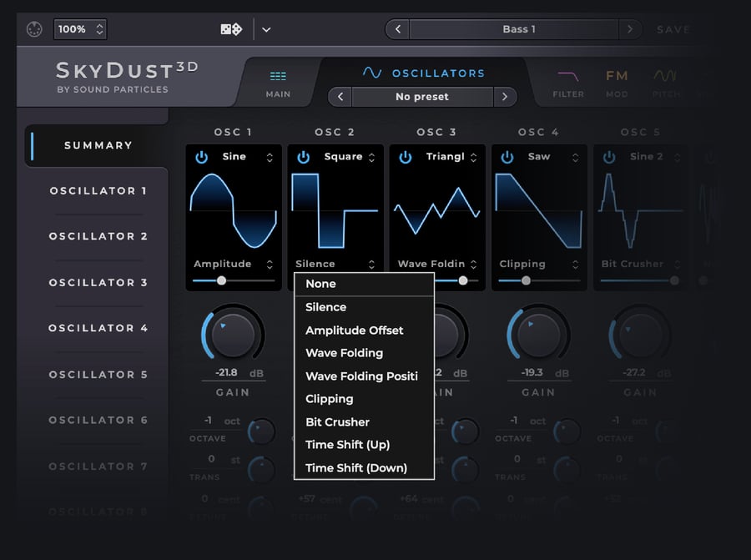Viewport: 751px width, 560px height.
Task: Select the Filter section with curve icon
Action: 568,81
